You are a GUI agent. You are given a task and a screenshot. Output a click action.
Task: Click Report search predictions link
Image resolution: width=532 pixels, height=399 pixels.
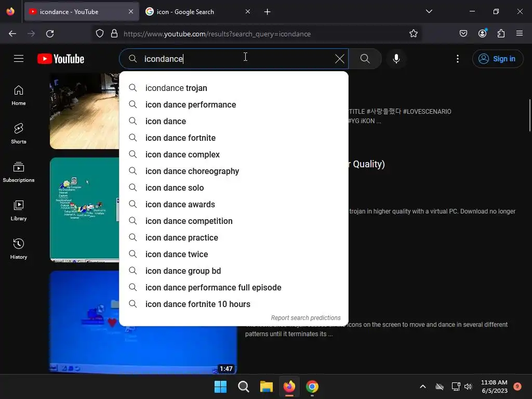(x=305, y=318)
